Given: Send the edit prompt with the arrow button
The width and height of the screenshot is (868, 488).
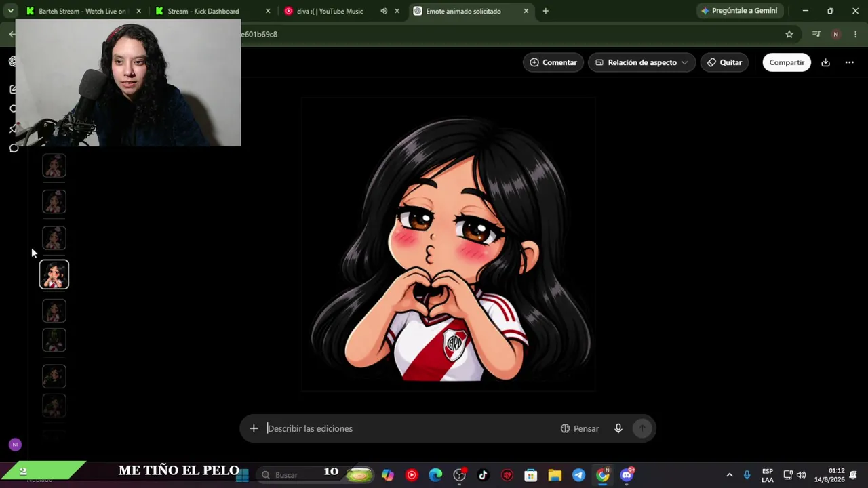Looking at the screenshot, I should [642, 428].
